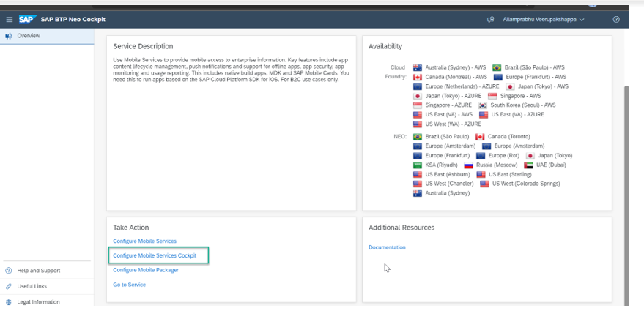Click the SAP BTP Neo Cockpit title

click(x=73, y=19)
